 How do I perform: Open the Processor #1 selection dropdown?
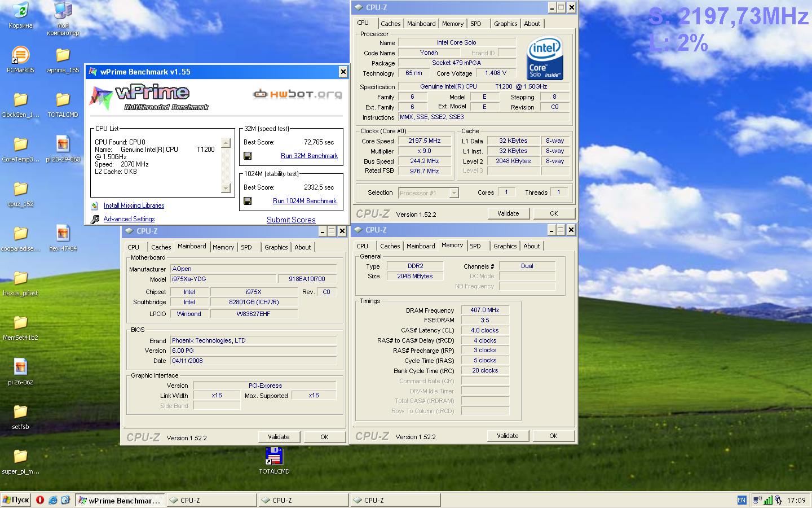click(429, 193)
